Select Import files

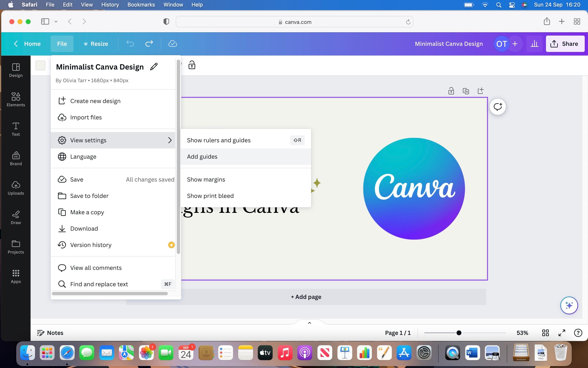(x=113, y=117)
